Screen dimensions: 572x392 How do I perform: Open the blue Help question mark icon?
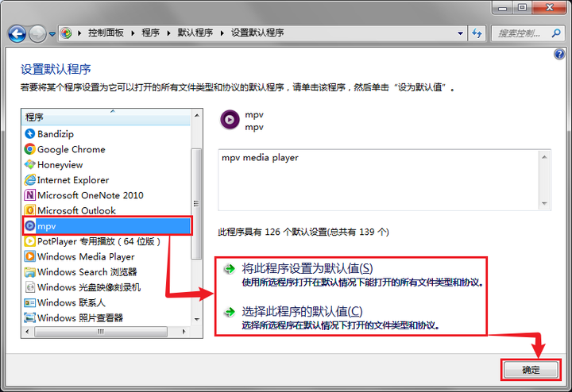(559, 54)
